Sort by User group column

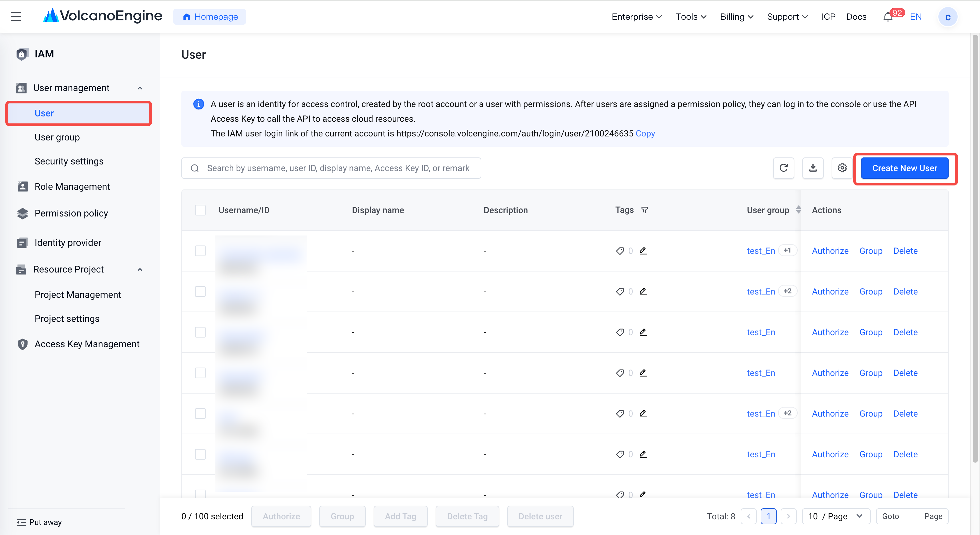point(798,210)
